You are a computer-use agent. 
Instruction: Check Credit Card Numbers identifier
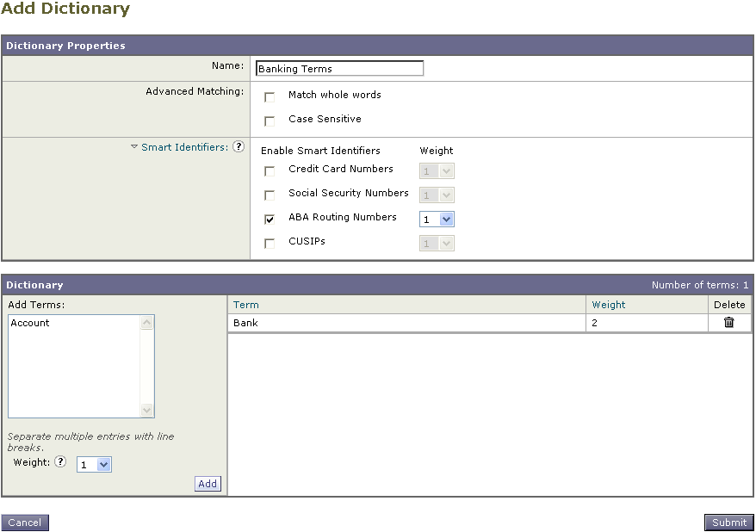click(270, 171)
